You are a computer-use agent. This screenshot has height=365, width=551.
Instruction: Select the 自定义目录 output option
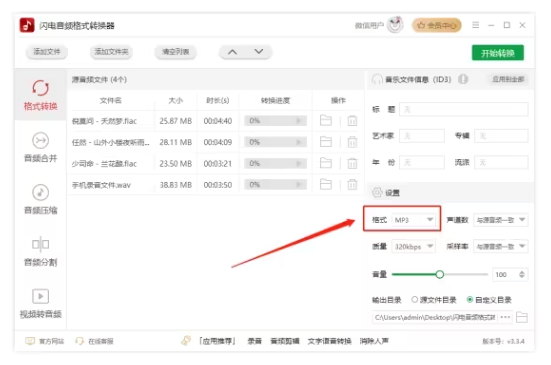pos(489,300)
